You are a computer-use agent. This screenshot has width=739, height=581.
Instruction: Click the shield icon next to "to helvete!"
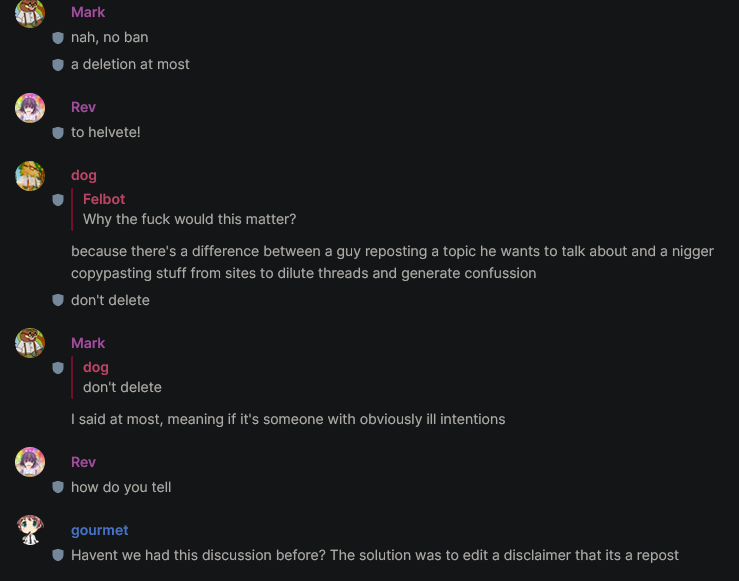[58, 132]
